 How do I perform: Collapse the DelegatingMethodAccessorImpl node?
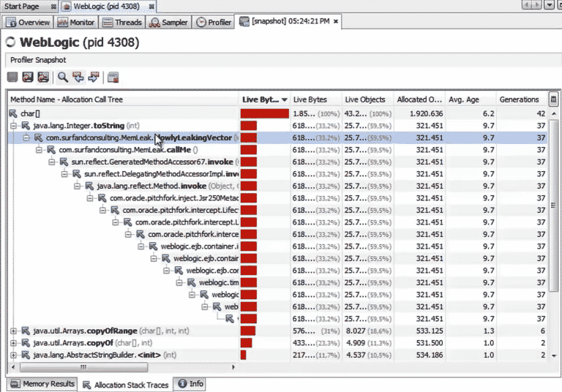pos(64,174)
